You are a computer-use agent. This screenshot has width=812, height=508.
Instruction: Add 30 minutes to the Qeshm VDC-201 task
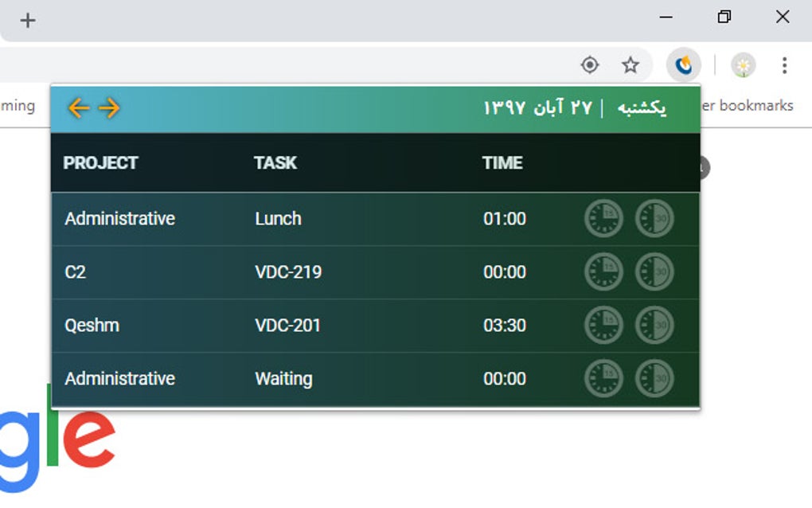click(654, 325)
